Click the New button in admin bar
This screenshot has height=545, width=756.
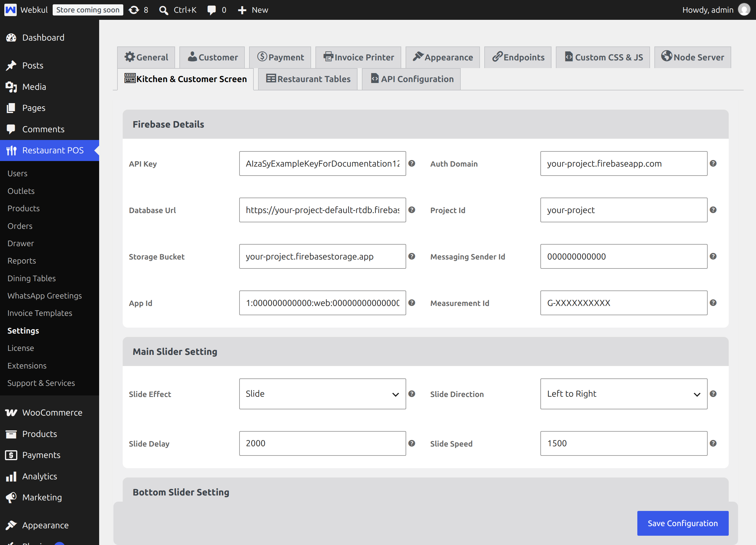click(x=253, y=10)
